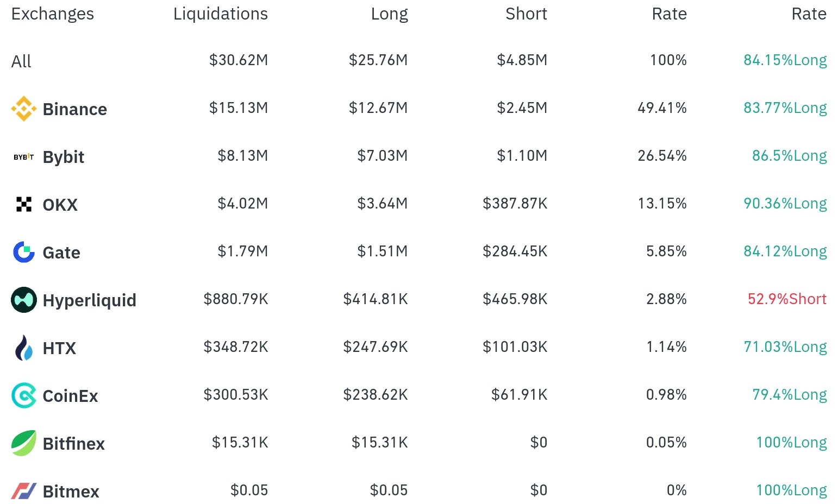Screen dimensions: 838x504
Task: Click the 84.15%Long rate for All
Action: click(785, 60)
